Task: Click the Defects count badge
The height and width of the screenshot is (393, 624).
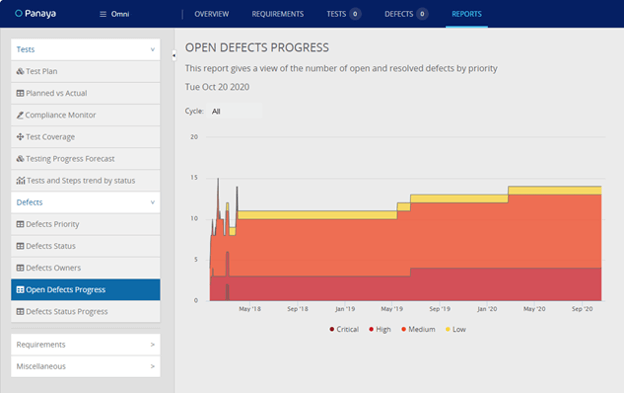Action: 422,14
